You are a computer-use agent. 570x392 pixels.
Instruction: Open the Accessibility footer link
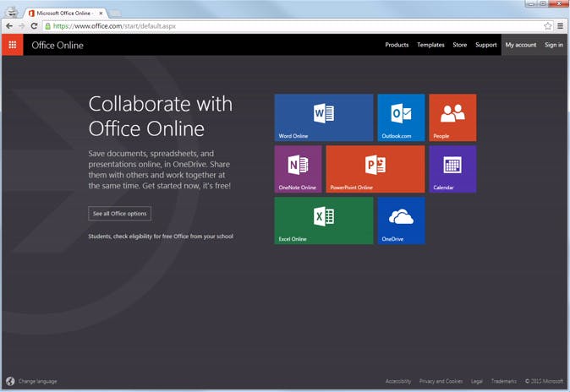point(398,381)
